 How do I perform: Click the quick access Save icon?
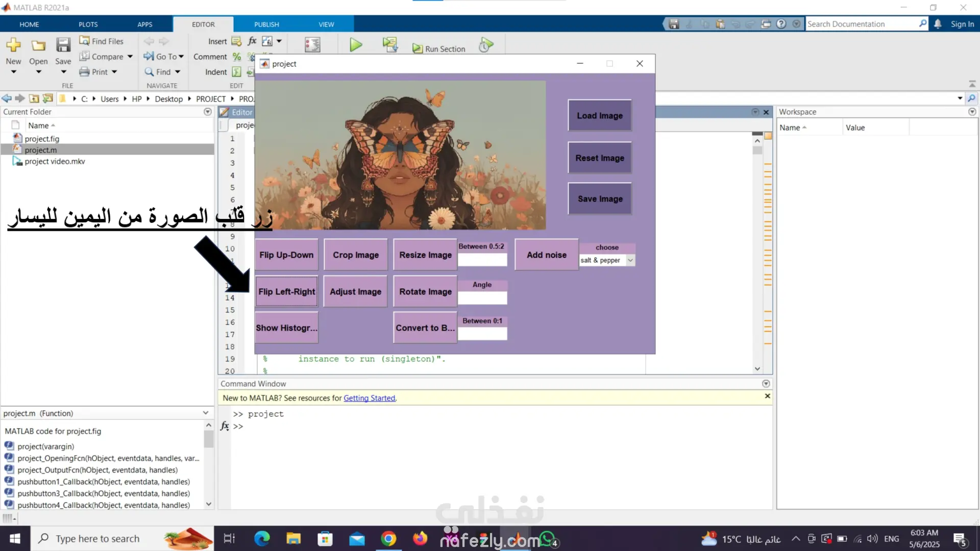tap(674, 24)
